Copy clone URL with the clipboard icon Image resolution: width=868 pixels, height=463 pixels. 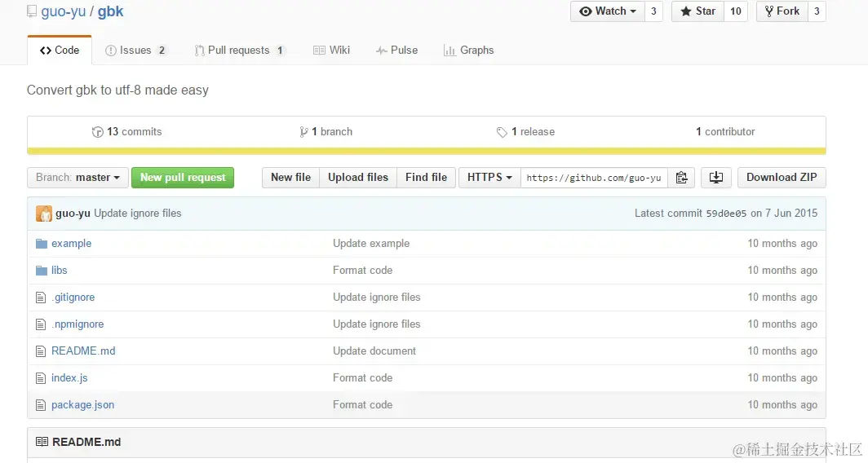681,178
